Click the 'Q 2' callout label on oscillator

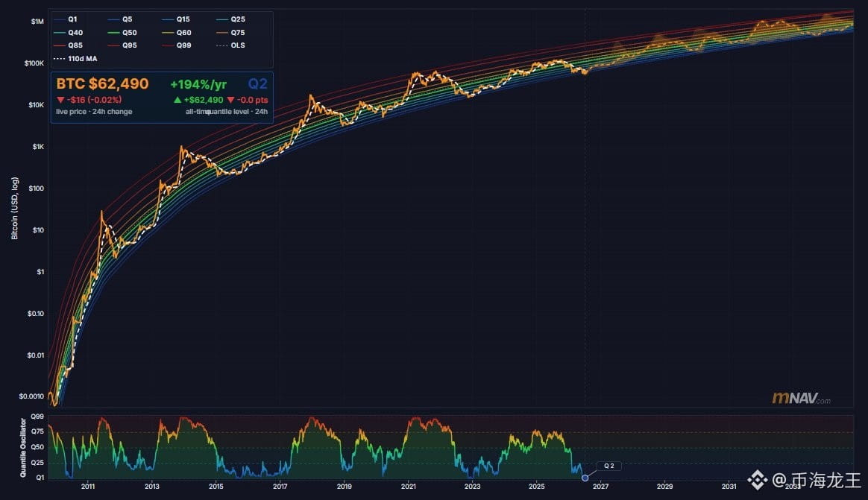[609, 466]
